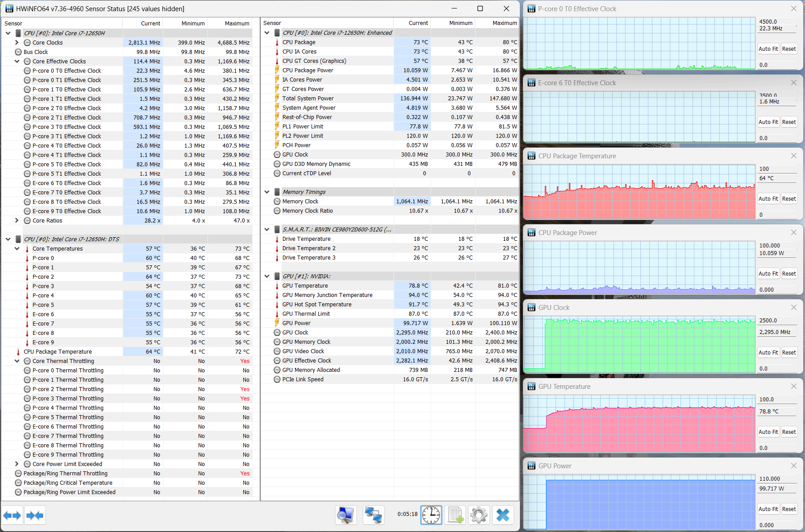Collapse the GPU [#1]: NVIDIA section
The width and height of the screenshot is (805, 532).
tap(267, 276)
